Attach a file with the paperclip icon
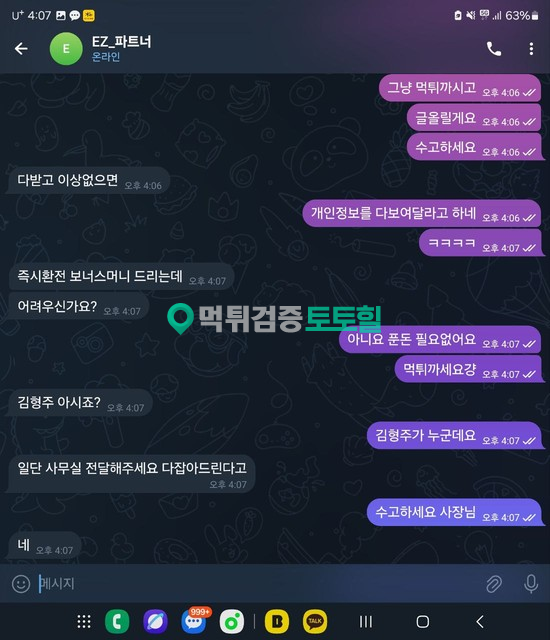550x640 pixels. [x=494, y=584]
